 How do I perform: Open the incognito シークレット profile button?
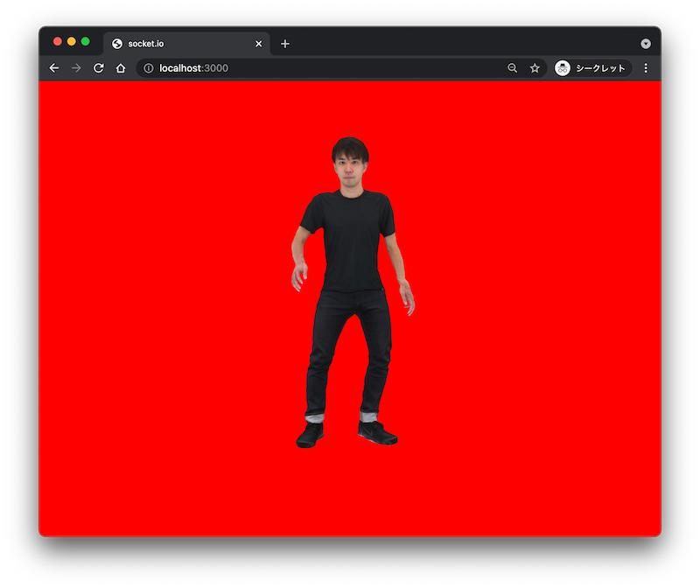[x=592, y=68]
